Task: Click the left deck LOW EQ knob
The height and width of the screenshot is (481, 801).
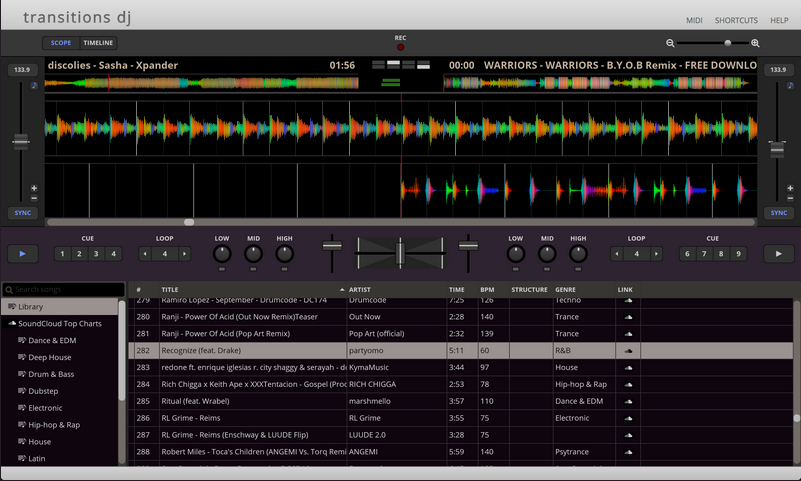Action: [222, 254]
